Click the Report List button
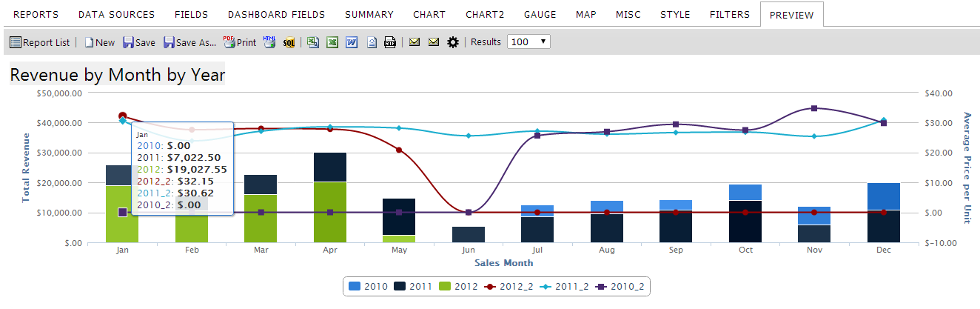Viewport: 980px width, 309px height. (x=39, y=42)
